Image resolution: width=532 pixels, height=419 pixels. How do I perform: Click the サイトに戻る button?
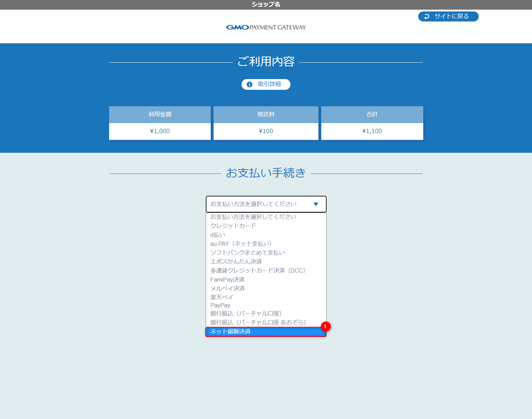(448, 16)
